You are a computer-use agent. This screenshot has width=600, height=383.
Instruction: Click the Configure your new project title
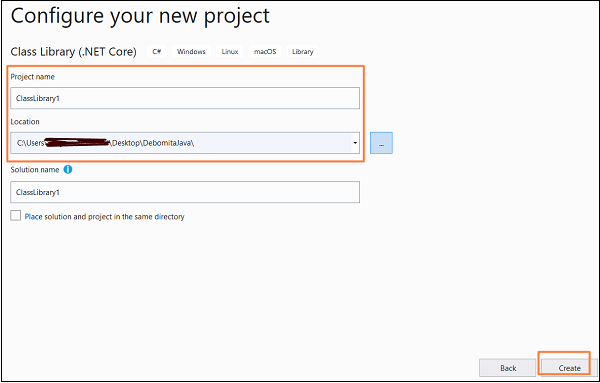coord(140,16)
